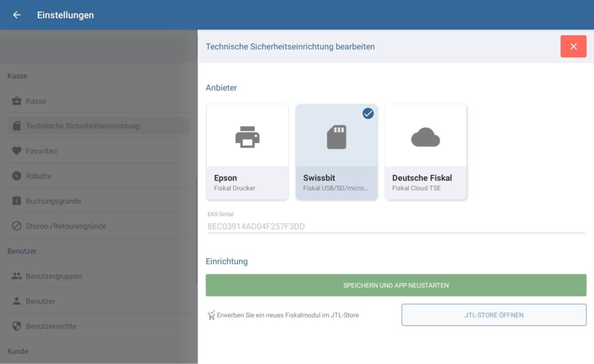Click the EAS-Serial input field

pyautogui.click(x=394, y=226)
